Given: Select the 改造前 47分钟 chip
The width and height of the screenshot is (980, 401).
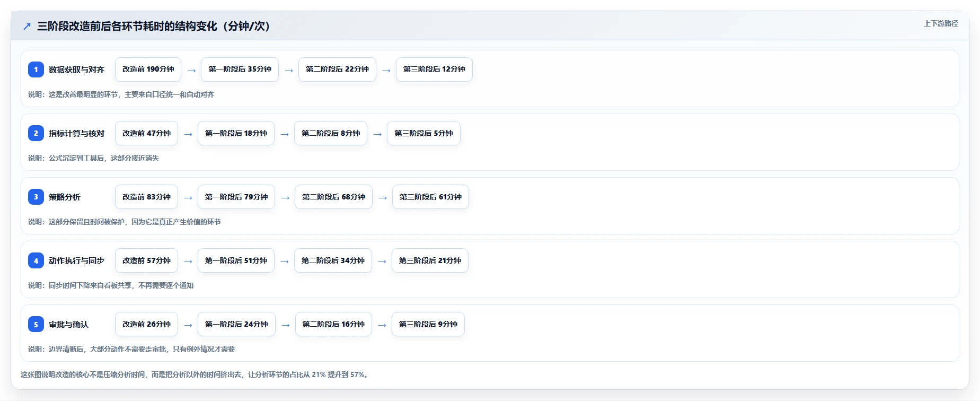Looking at the screenshot, I should [146, 133].
